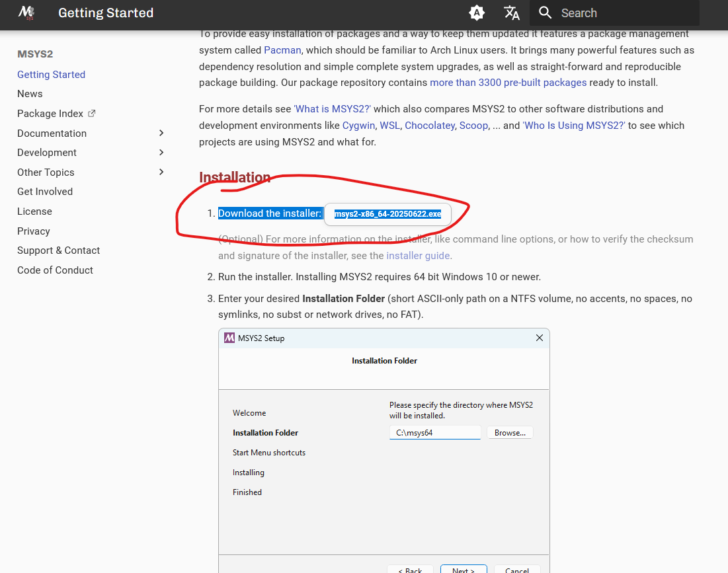Click the Start Menu shortcuts step
The image size is (728, 573).
(x=269, y=452)
